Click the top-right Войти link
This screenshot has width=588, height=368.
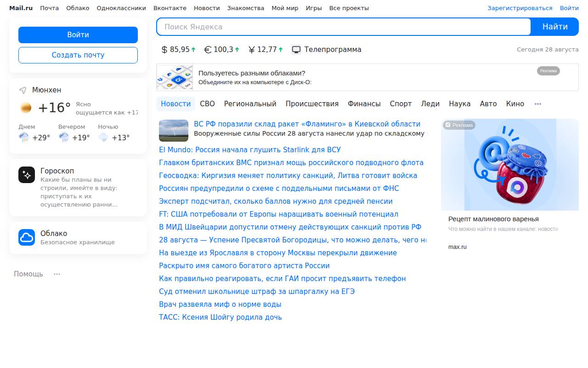(569, 8)
